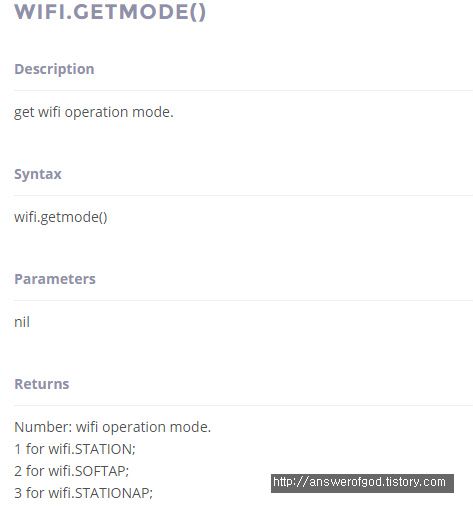
Task: Click the '3 for wifi.STATIONAP;' line
Action: (83, 493)
